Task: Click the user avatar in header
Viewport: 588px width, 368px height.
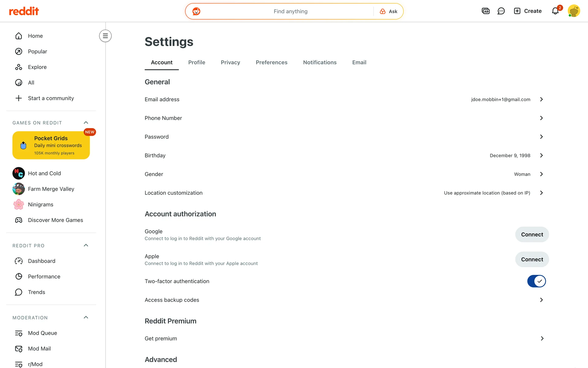Action: [574, 11]
